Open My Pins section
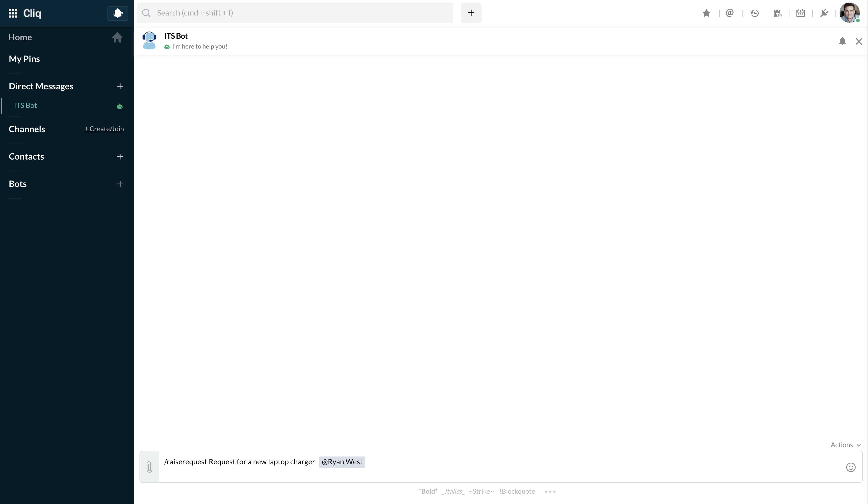 click(x=25, y=59)
